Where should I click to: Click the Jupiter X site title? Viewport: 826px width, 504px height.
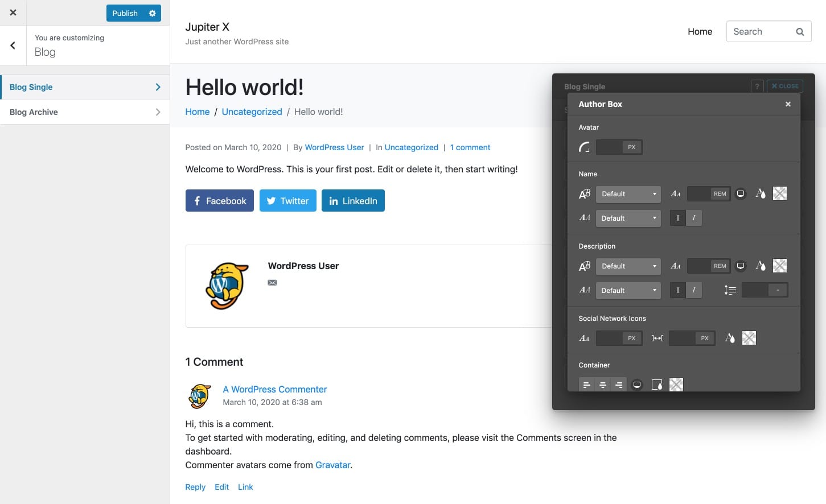(207, 27)
